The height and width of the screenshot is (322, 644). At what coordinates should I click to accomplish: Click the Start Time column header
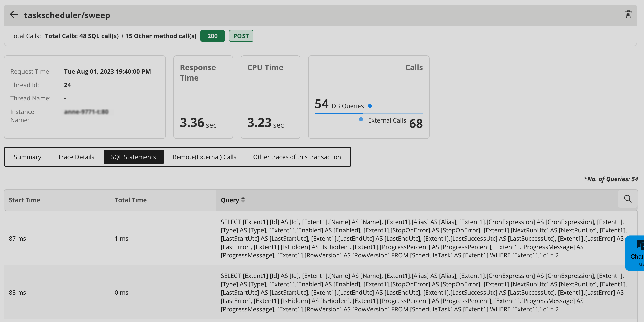click(25, 200)
